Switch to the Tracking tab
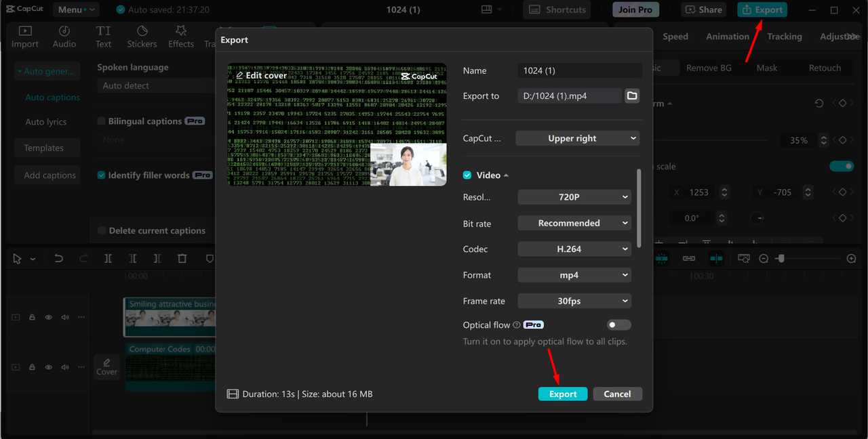Viewport: 868px width, 439px height. tap(785, 37)
